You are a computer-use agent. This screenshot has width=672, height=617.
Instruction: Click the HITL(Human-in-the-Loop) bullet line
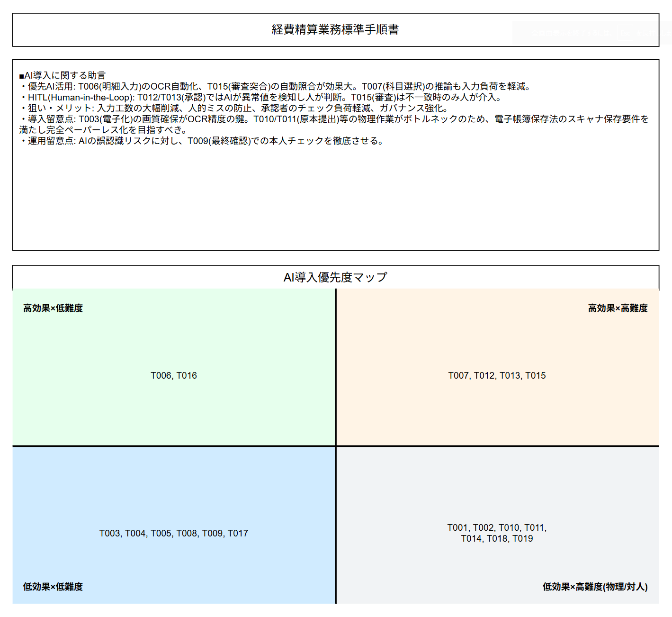point(261,97)
